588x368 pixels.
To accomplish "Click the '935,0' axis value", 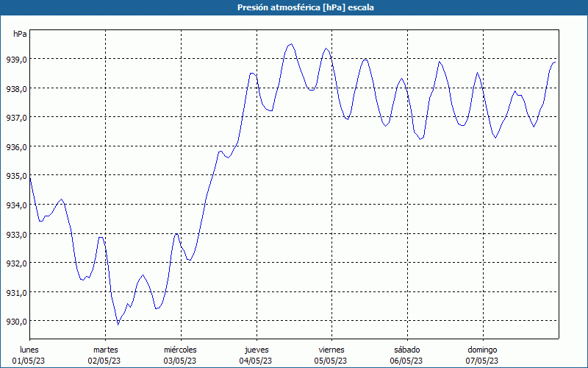I will click(x=16, y=176).
